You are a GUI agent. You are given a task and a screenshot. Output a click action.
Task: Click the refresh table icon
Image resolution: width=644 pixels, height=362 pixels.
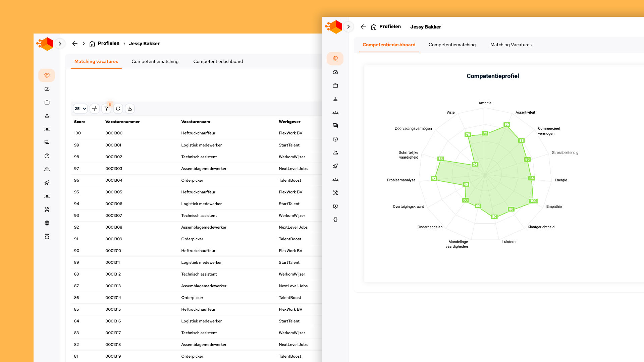pos(118,109)
